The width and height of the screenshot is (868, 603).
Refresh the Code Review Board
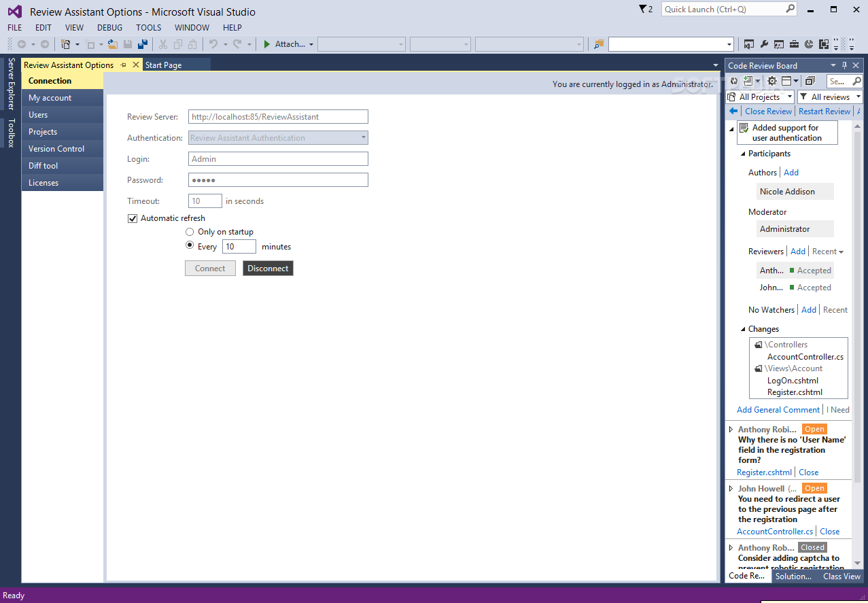(x=734, y=81)
